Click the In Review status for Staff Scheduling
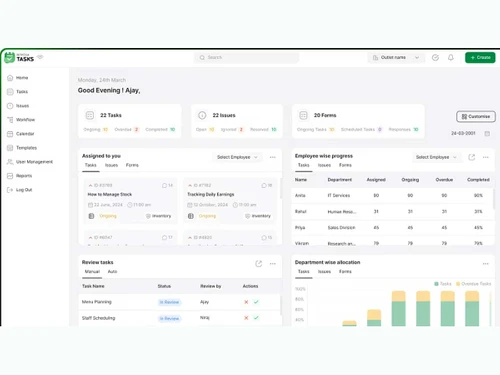The height and width of the screenshot is (375, 500). (x=169, y=318)
